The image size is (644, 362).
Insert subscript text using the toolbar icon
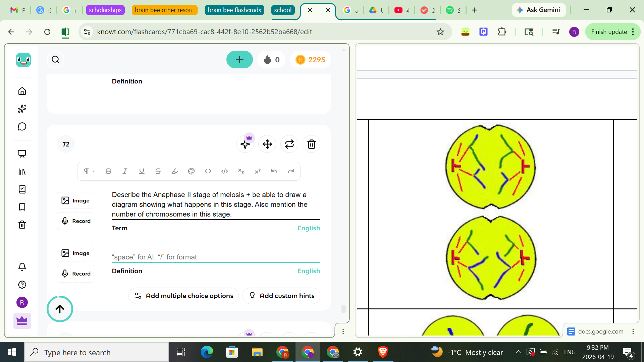241,171
